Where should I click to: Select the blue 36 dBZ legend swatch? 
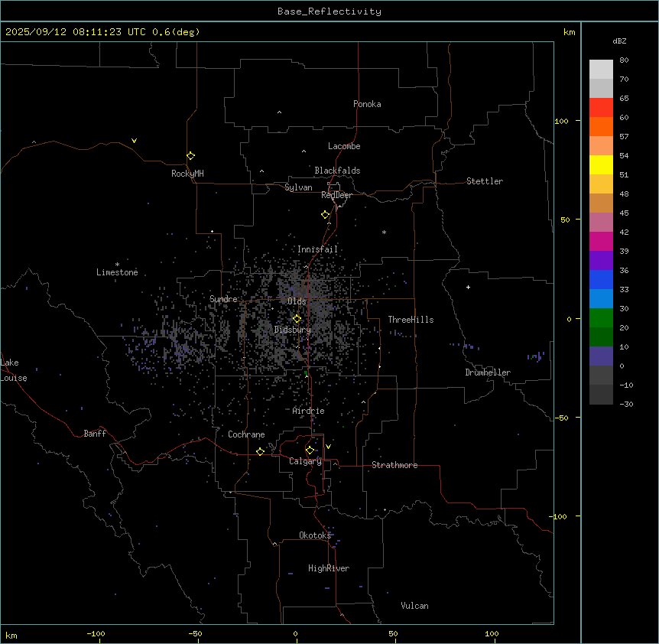click(x=601, y=279)
